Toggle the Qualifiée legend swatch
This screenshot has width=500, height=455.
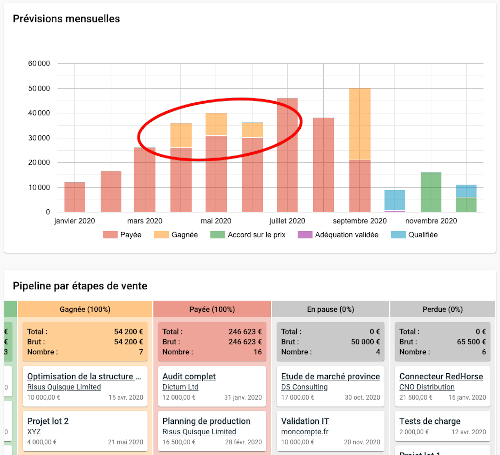[398, 235]
